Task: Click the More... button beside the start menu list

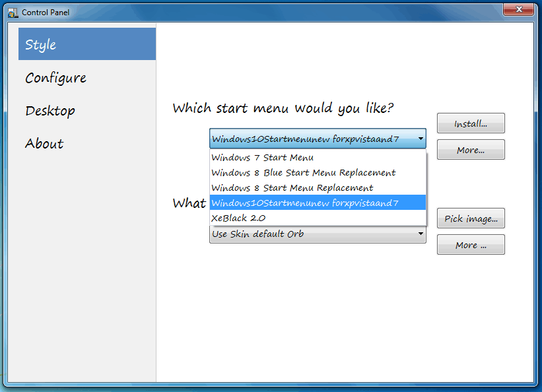Action: 471,149
